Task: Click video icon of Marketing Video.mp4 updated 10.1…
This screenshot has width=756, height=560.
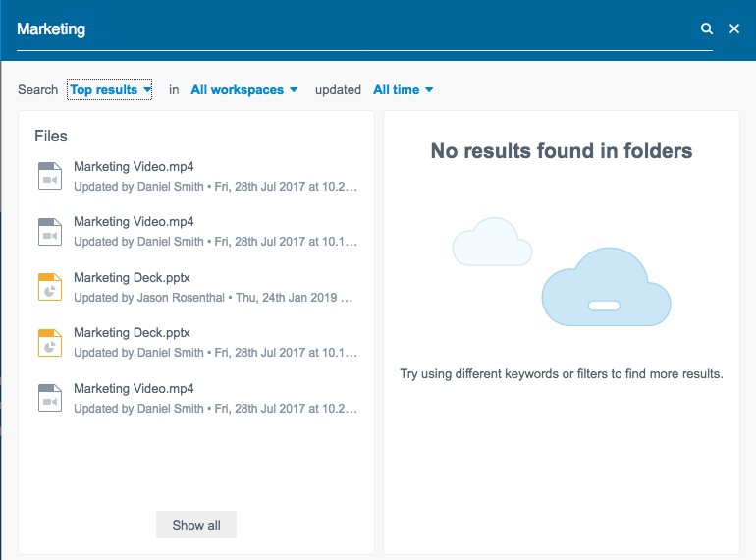Action: [x=50, y=232]
